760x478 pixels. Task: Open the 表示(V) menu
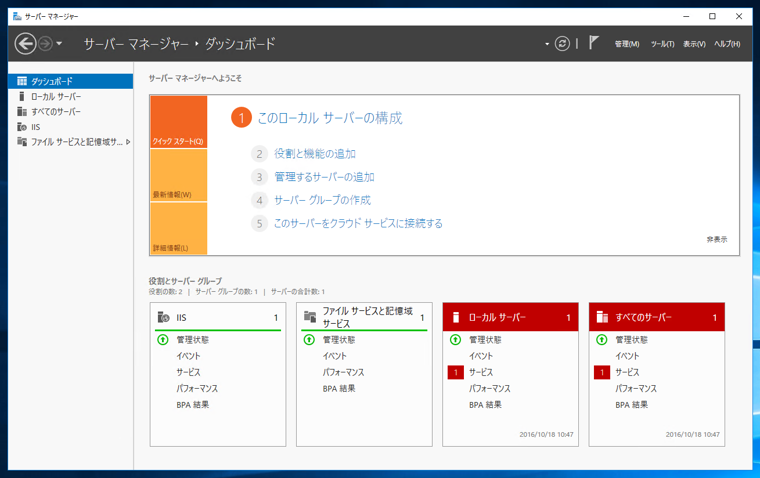694,44
